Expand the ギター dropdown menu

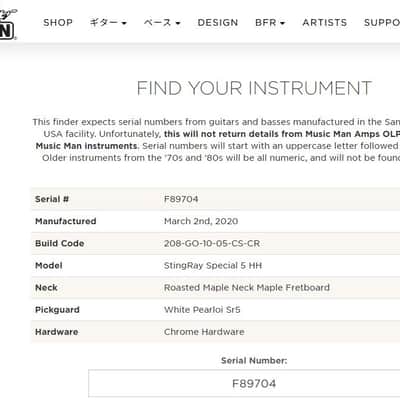108,23
